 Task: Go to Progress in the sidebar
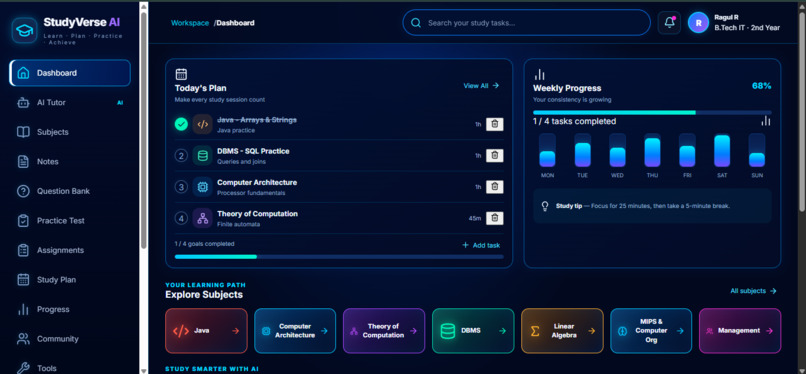pyautogui.click(x=70, y=309)
